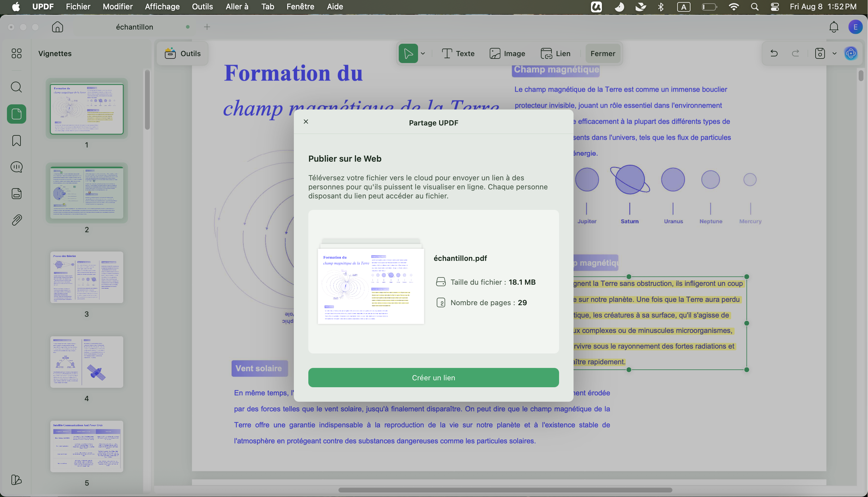868x497 pixels.
Task: Click the Neptune planet label
Action: (x=711, y=221)
